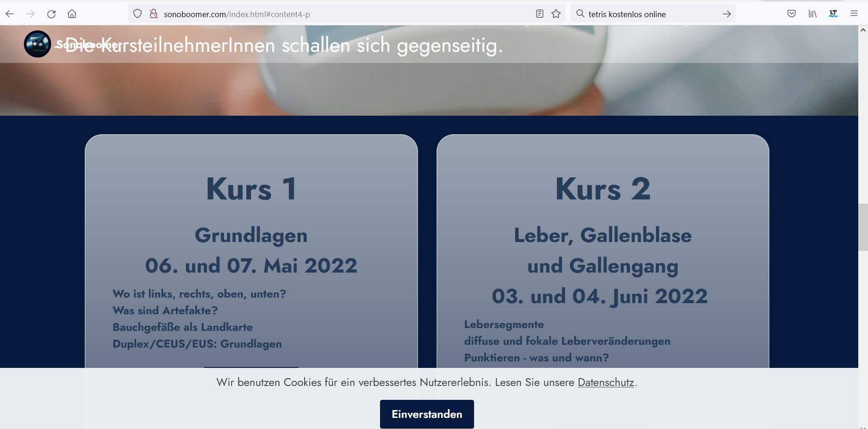Viewport: 868px width, 429px height.
Task: Click the search magnifier icon
Action: point(580,14)
